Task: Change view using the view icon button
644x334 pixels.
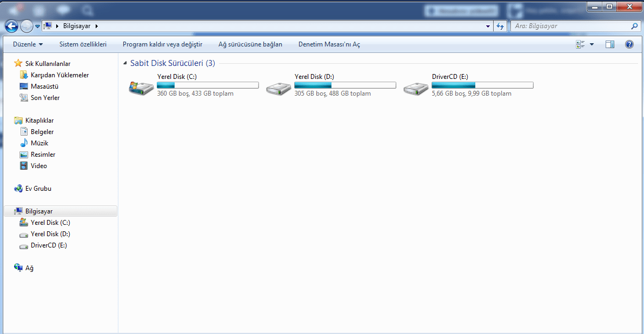Action: (x=580, y=44)
